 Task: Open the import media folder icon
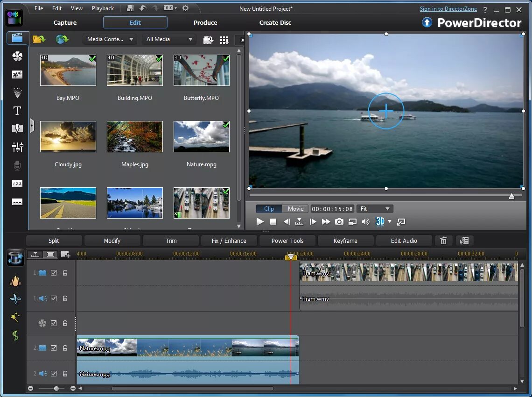tap(39, 40)
